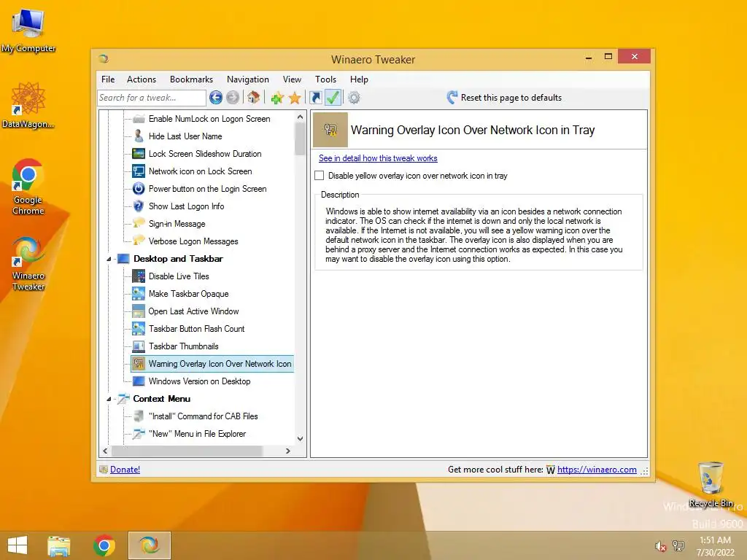Screen dimensions: 747x560
Task: Select Verbose Logon Messages tweak
Action: pos(193,241)
